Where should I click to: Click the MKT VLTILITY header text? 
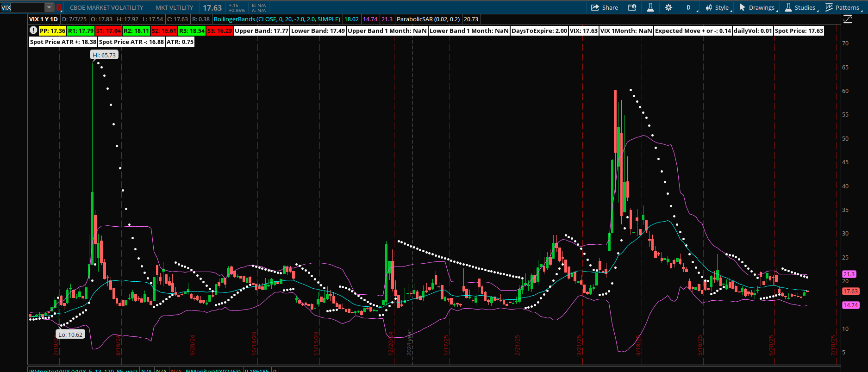pyautogui.click(x=175, y=7)
